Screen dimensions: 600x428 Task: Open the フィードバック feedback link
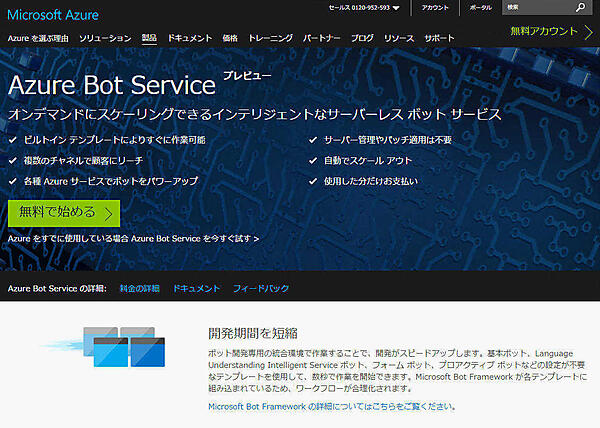click(261, 288)
